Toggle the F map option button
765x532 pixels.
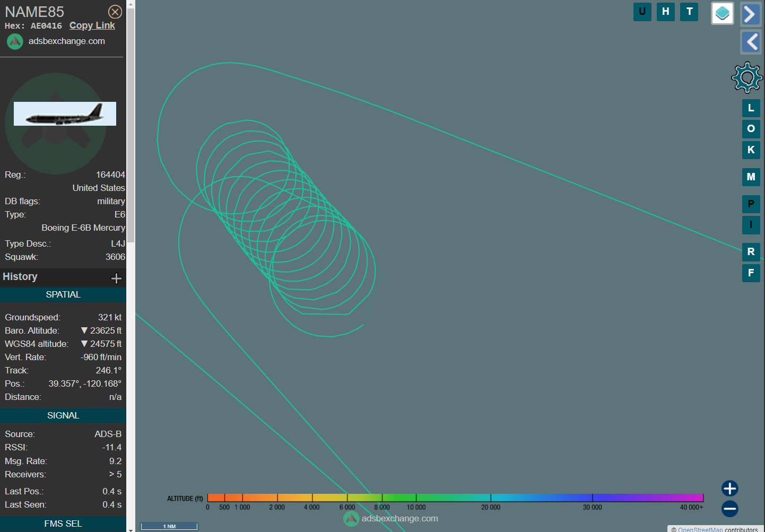point(751,273)
